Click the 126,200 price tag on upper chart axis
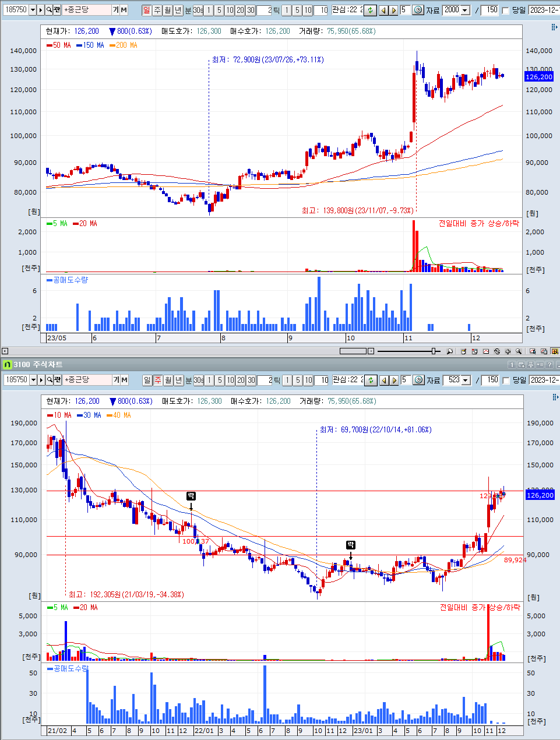Viewport: 560px width, 740px height. pyautogui.click(x=539, y=76)
